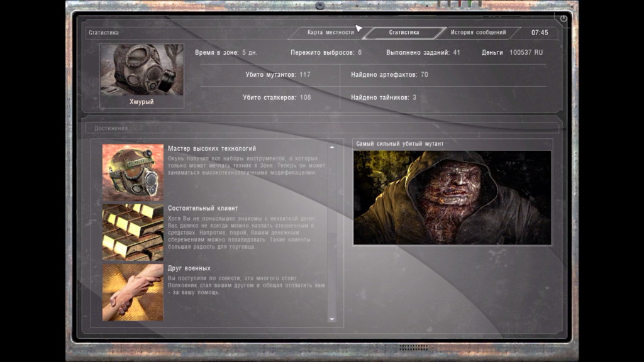
Task: Click the Выполнено заданий: 41 stat
Action: [423, 53]
